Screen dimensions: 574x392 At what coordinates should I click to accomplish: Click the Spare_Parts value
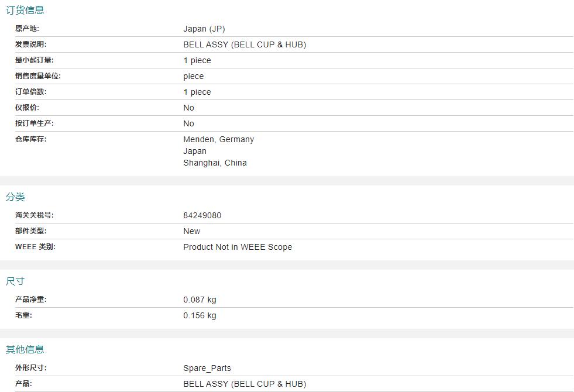[207, 368]
